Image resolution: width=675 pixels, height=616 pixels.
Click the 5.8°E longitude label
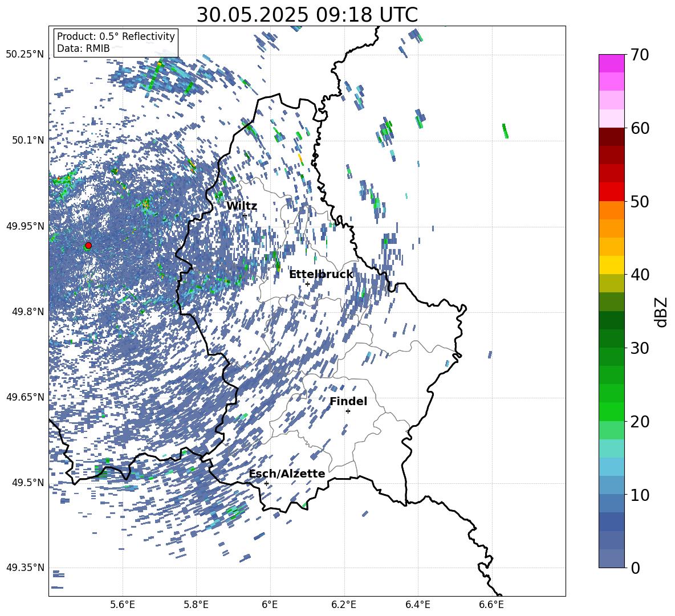coord(196,605)
